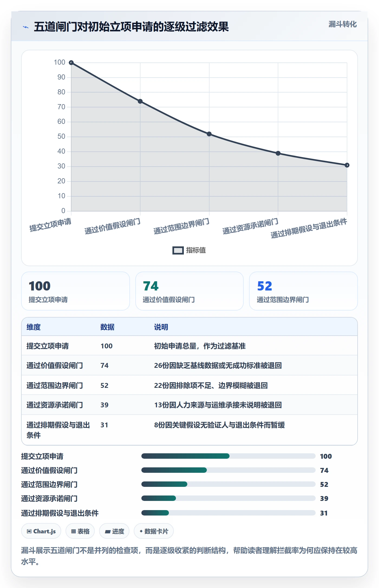Open the 74 通过价值假设闸门 data card
This screenshot has width=379, height=588.
[190, 291]
